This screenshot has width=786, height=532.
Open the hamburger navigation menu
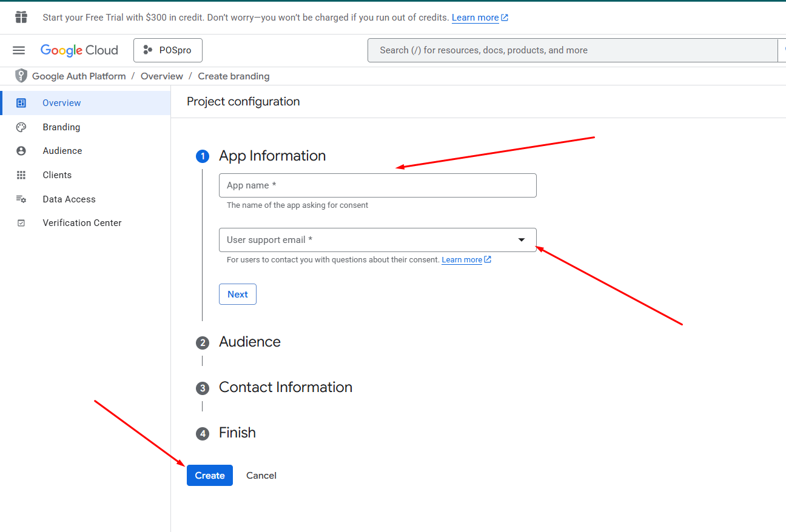click(x=19, y=50)
